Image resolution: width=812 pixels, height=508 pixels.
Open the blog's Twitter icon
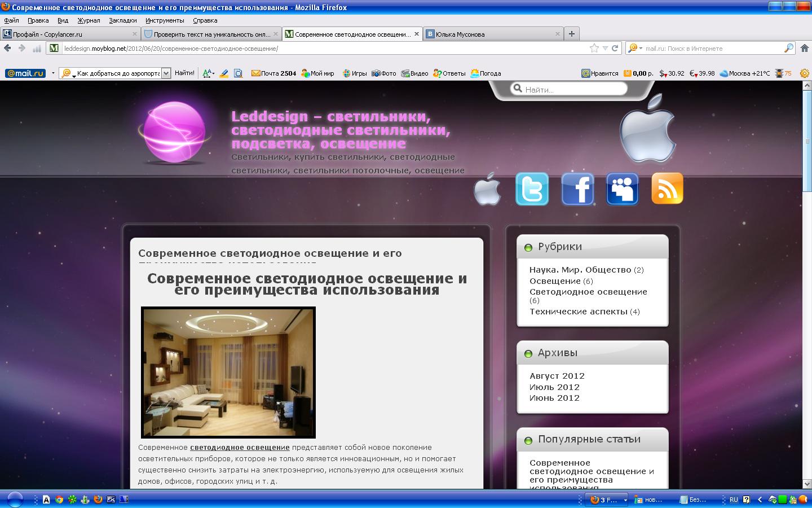[532, 189]
